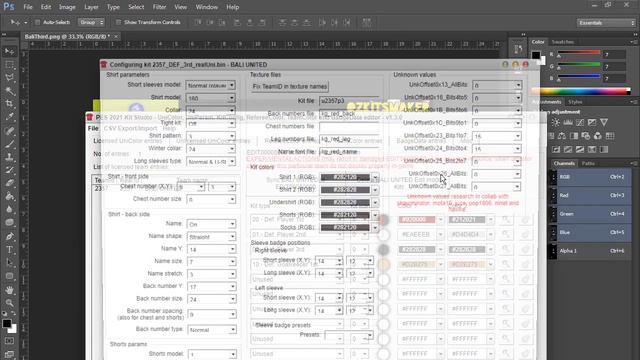Click the Shirt 1 (RGB) color swatch
Screen dimensions: 640x360
(x=345, y=177)
